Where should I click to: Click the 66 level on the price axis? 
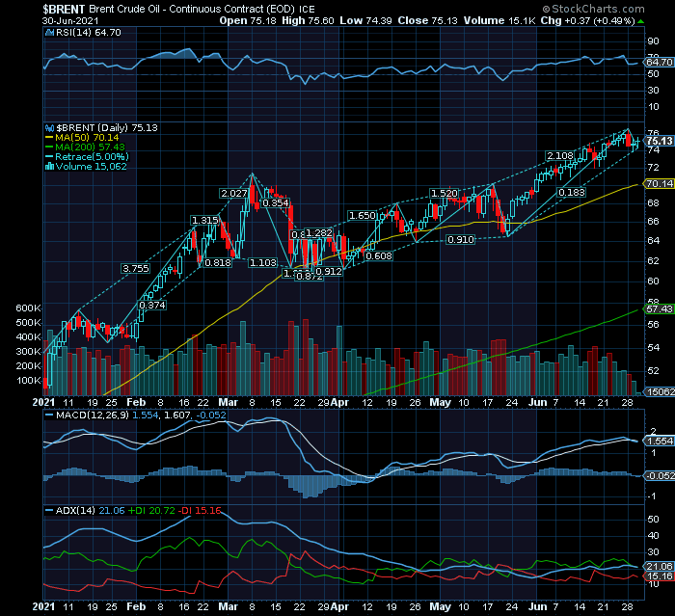pos(653,222)
